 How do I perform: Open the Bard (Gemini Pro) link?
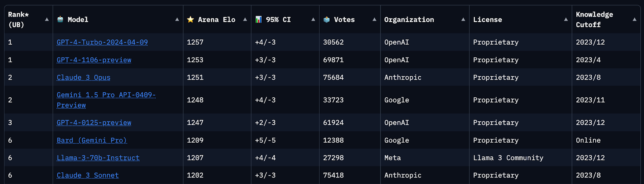pos(92,140)
